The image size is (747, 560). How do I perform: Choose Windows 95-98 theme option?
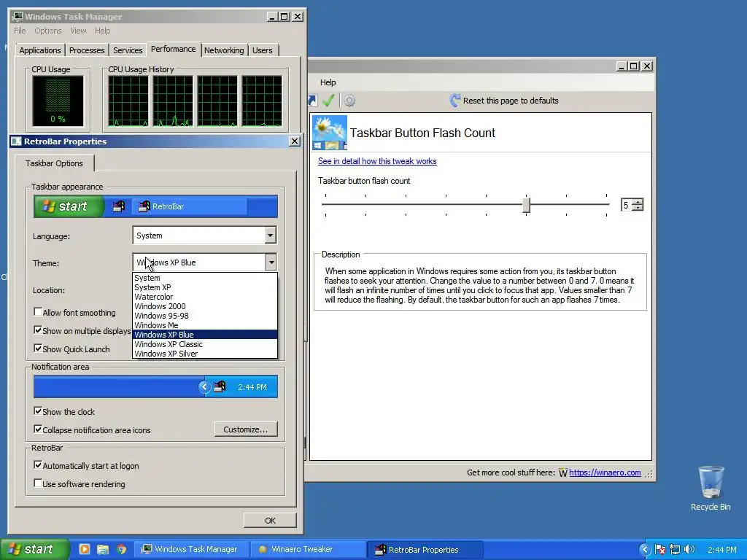click(205, 316)
